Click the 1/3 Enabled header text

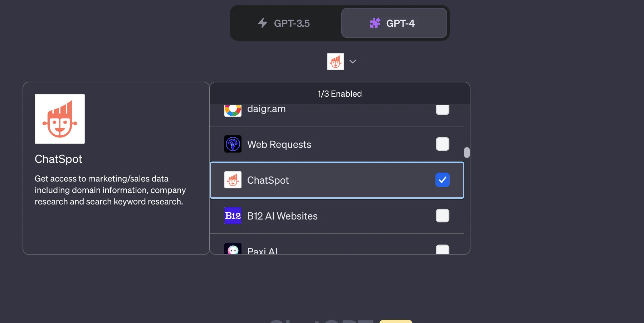tap(340, 94)
